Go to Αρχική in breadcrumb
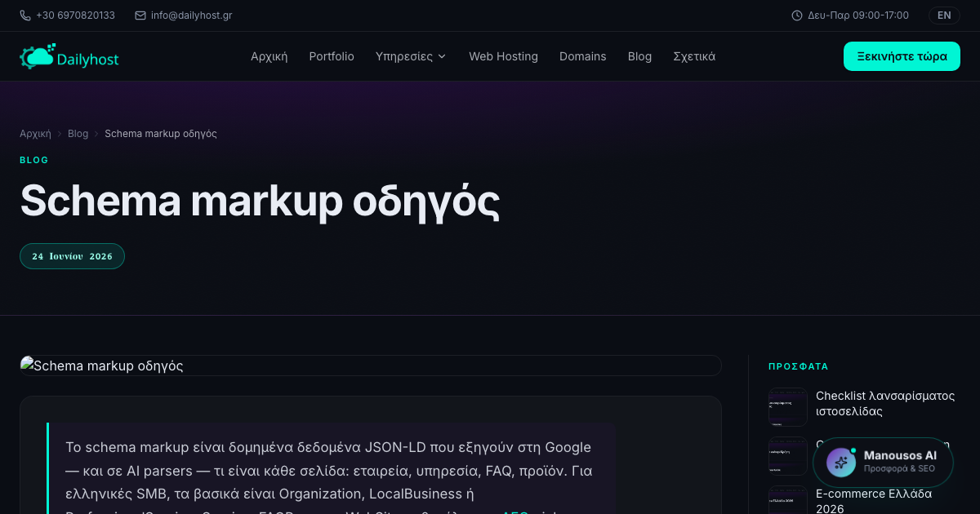 [35, 134]
